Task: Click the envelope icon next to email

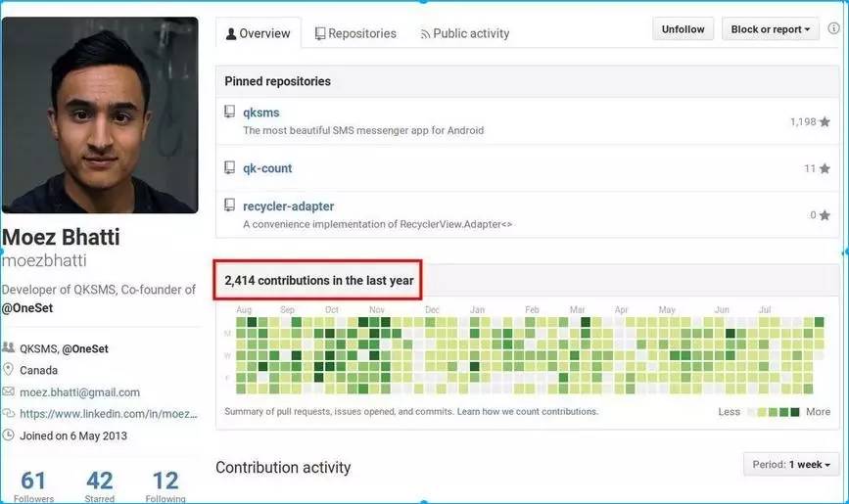Action: [8, 391]
